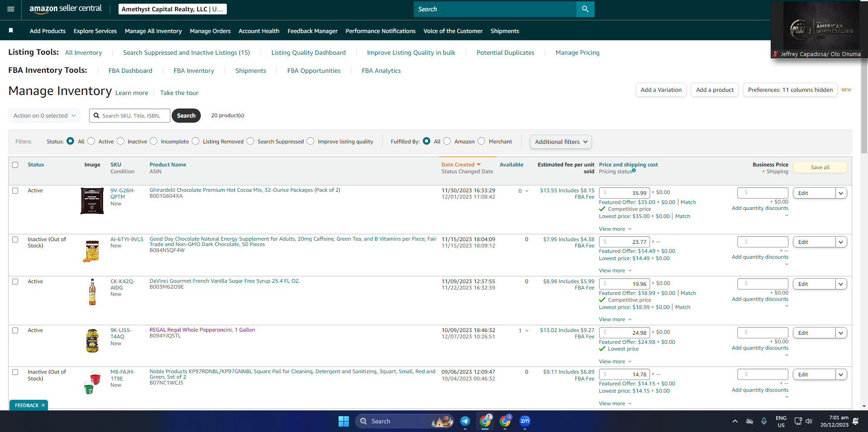This screenshot has width=868, height=432.
Task: Click Add a product button
Action: tap(715, 90)
